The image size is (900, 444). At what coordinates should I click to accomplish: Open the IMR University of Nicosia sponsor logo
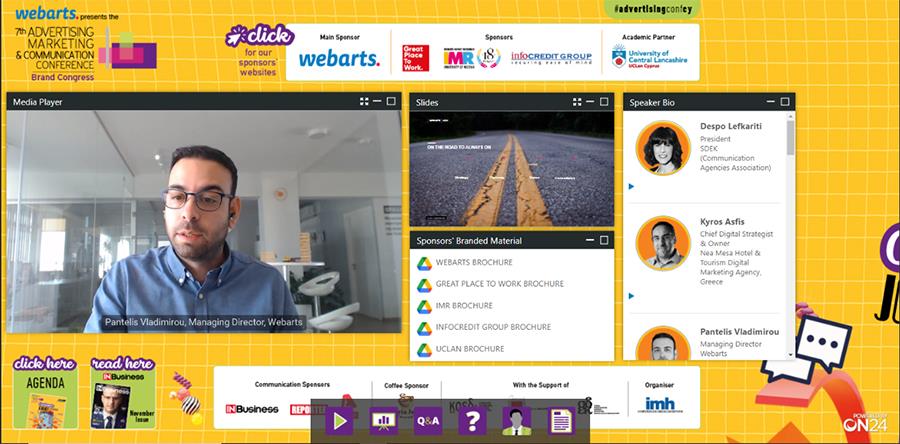(472, 58)
